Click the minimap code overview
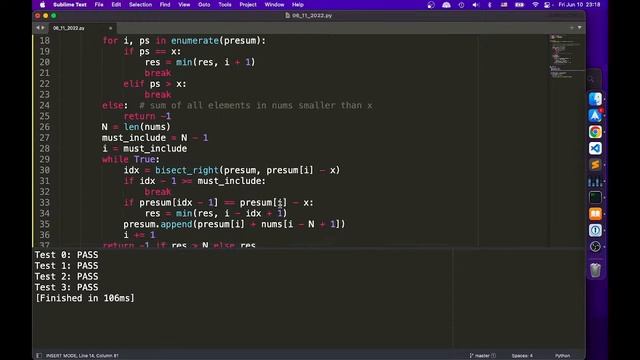This screenshot has width=640, height=360. [x=567, y=57]
